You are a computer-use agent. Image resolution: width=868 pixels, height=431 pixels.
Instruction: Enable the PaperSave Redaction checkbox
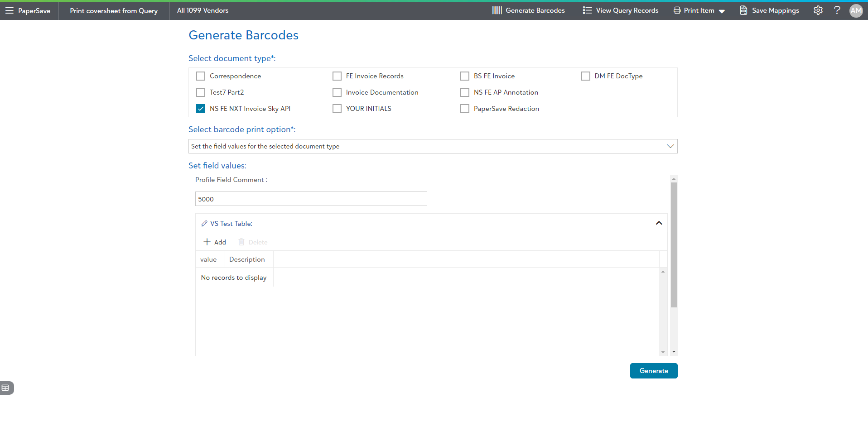click(465, 109)
